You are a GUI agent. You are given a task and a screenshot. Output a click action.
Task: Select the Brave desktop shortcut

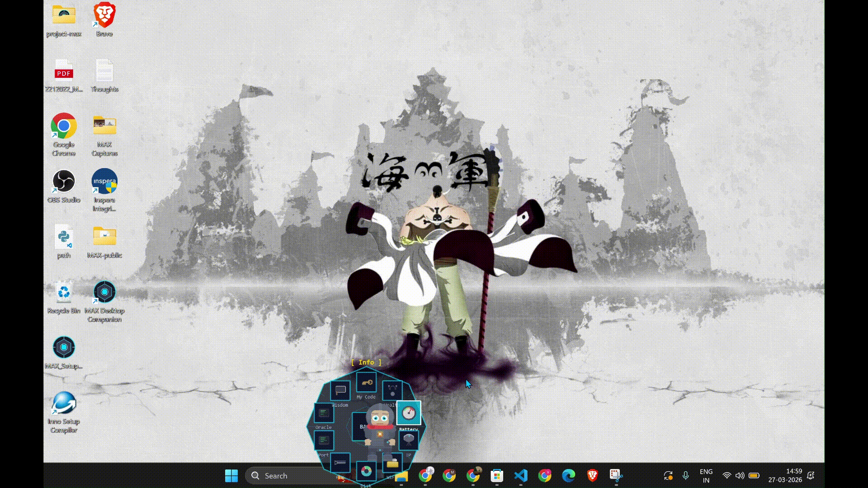point(104,20)
